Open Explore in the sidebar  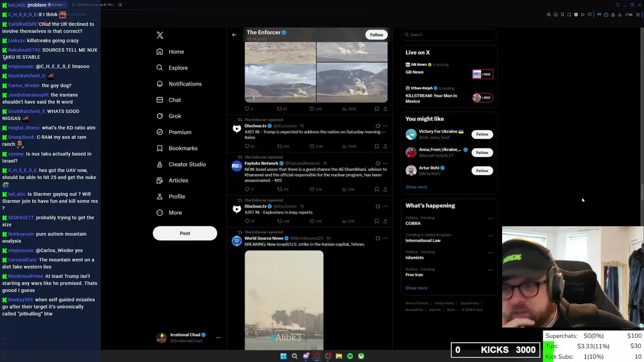pyautogui.click(x=172, y=68)
